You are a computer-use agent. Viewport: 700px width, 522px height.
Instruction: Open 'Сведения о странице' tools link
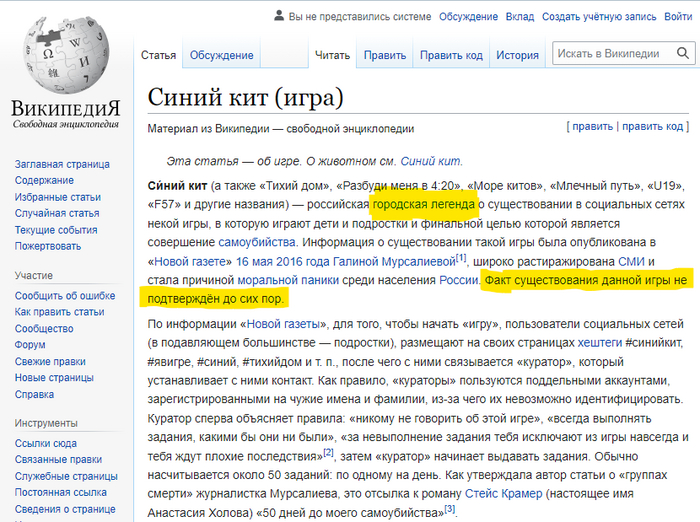pyautogui.click(x=65, y=509)
